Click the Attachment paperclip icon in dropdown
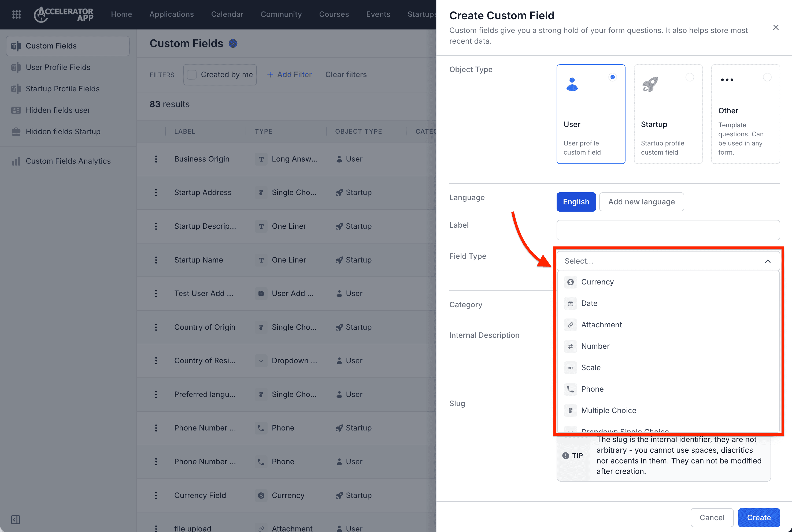The height and width of the screenshot is (532, 792). coord(570,325)
